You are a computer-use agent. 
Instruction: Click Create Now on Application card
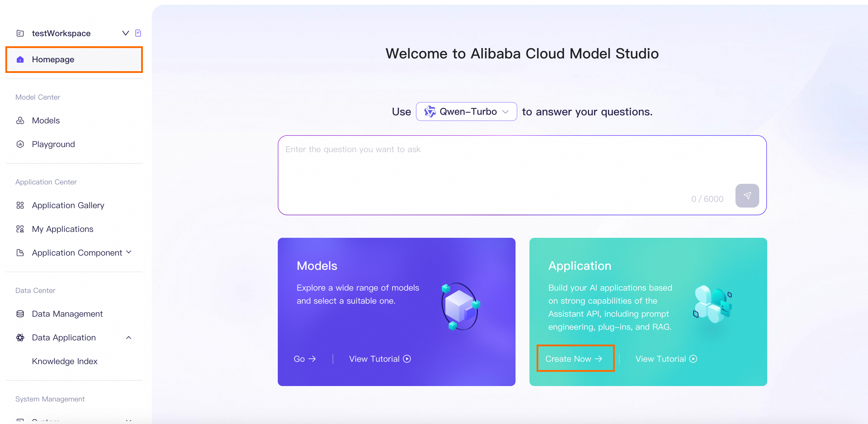pos(574,358)
